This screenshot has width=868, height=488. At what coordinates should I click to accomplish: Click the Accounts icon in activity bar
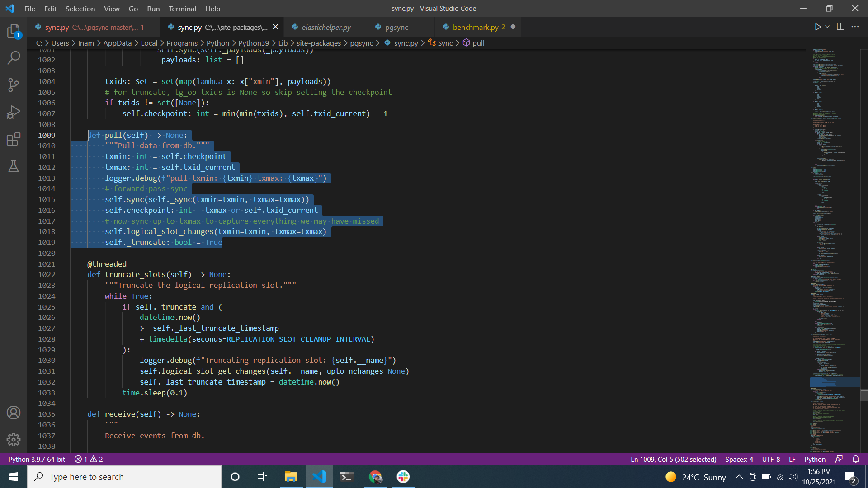14,413
